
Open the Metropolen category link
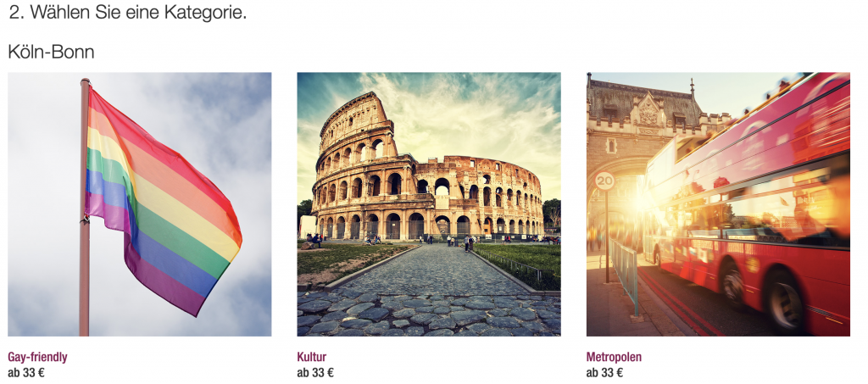pyautogui.click(x=614, y=357)
